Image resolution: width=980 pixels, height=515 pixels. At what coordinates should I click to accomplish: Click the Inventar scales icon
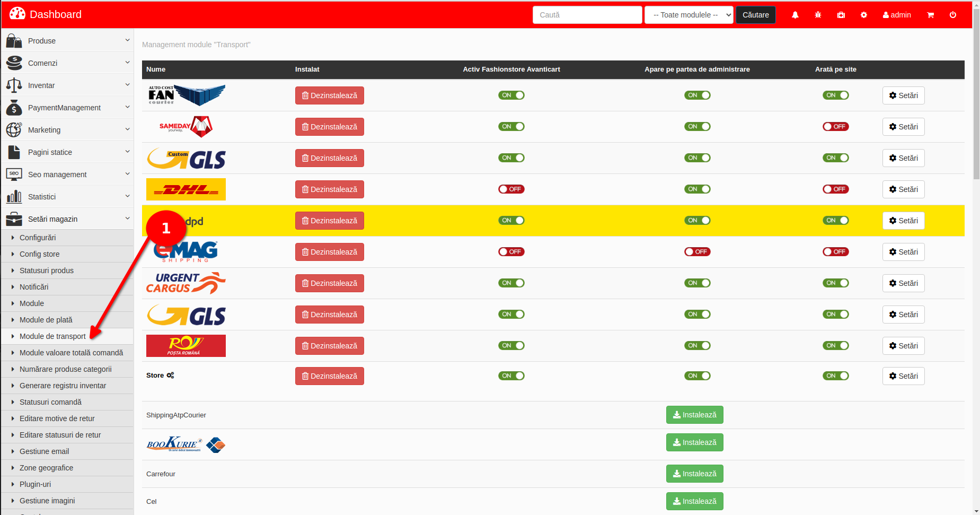point(14,85)
